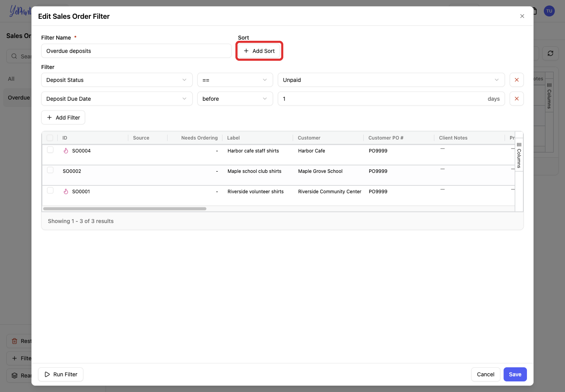Viewport: 565px width, 392px height.
Task: Click the flame icon beside SO00001
Action: point(66,192)
